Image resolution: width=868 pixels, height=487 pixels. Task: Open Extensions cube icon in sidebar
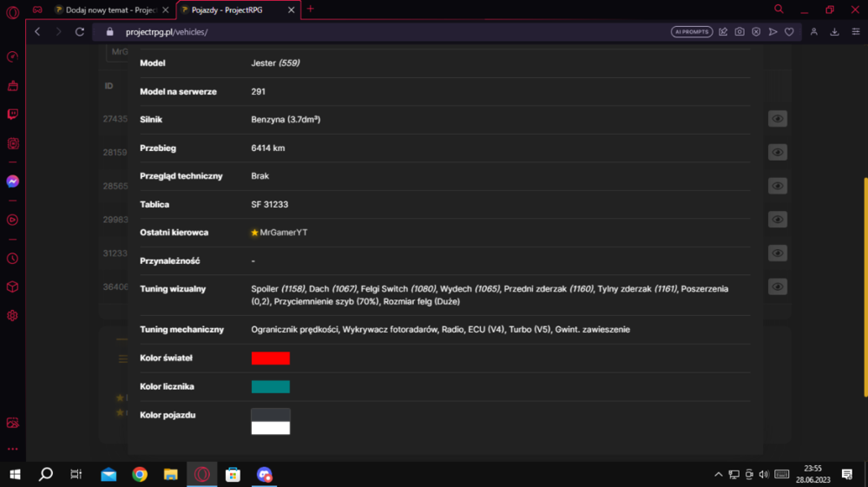coord(12,287)
